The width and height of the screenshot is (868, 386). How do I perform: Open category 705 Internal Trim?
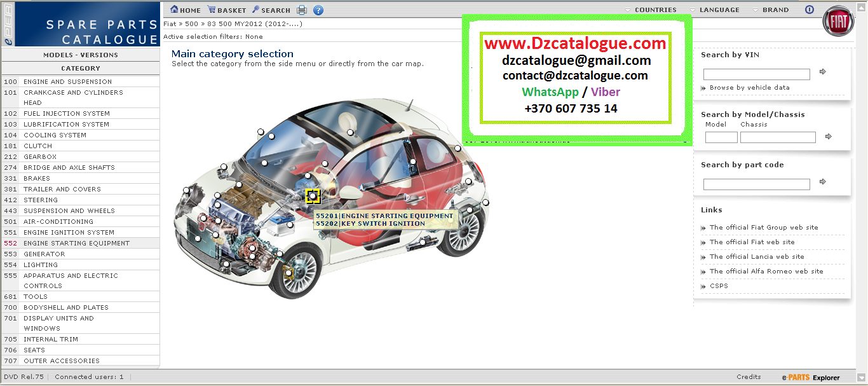(81, 340)
